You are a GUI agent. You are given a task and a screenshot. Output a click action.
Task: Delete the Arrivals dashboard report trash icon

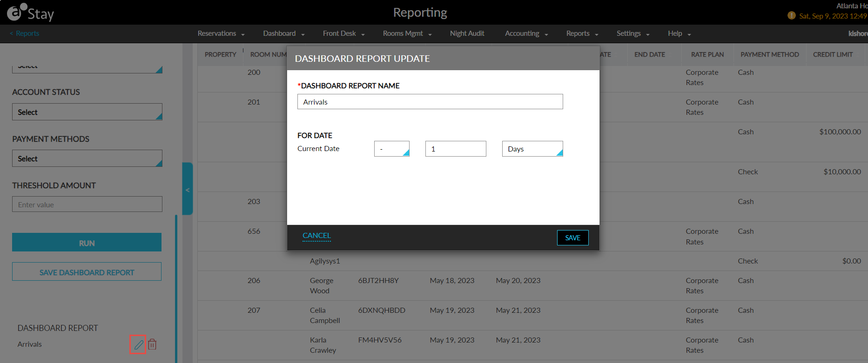(152, 344)
